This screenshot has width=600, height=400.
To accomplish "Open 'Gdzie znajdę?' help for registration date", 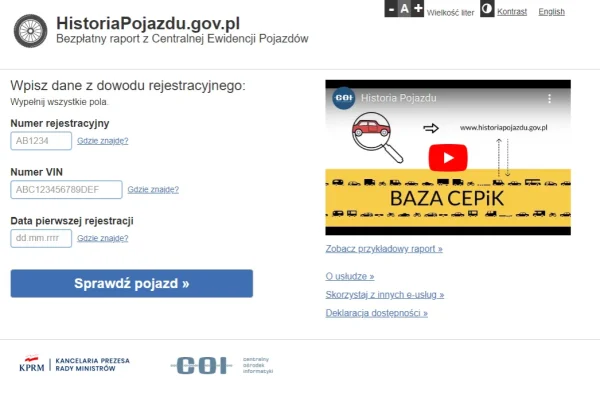I will click(x=103, y=238).
